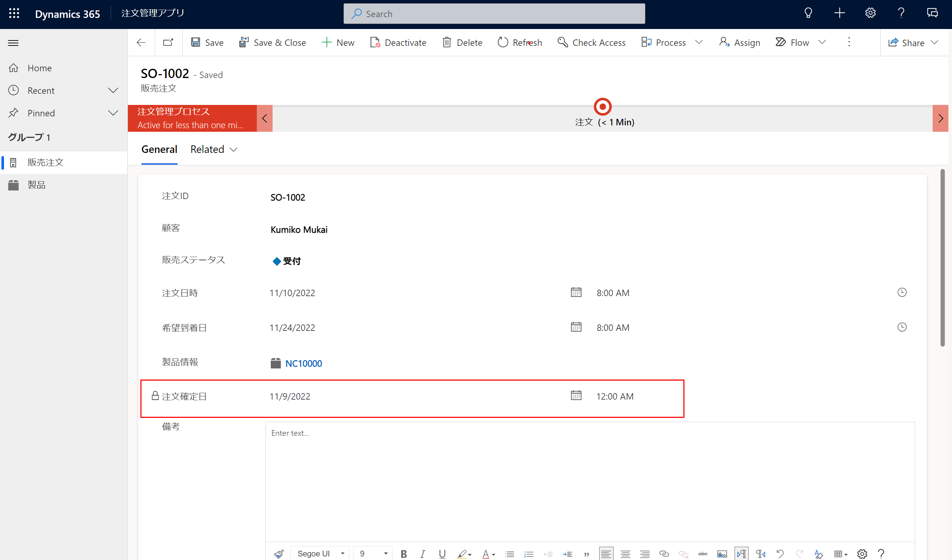Insert an image in the notes editor
Screen dimensions: 952x560
pyautogui.click(x=722, y=553)
